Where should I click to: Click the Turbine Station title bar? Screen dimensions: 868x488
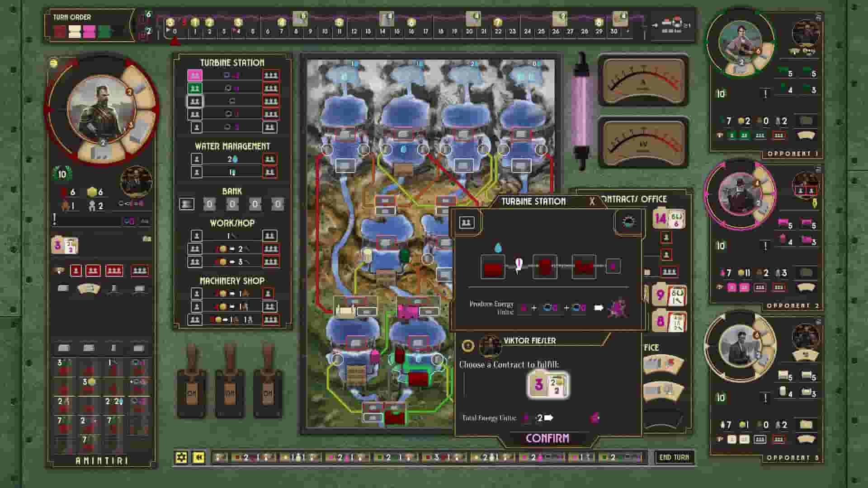[533, 202]
